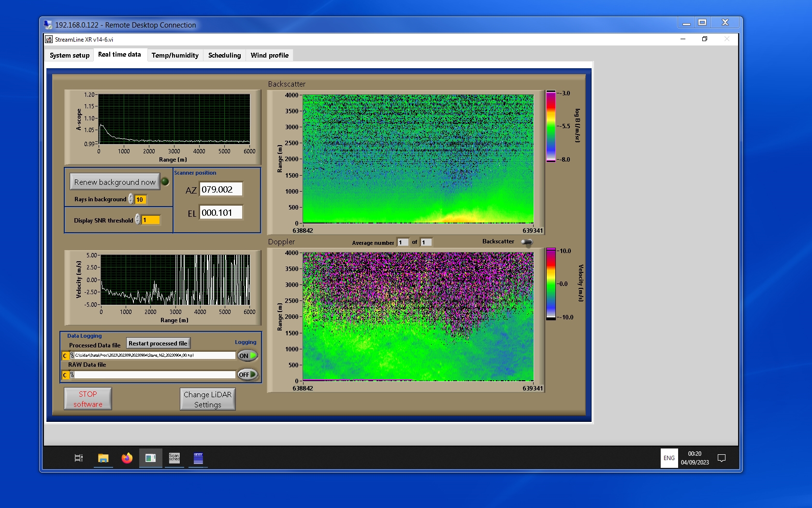Enable RAW data file logging switch
The image size is (812, 508).
coord(247,374)
